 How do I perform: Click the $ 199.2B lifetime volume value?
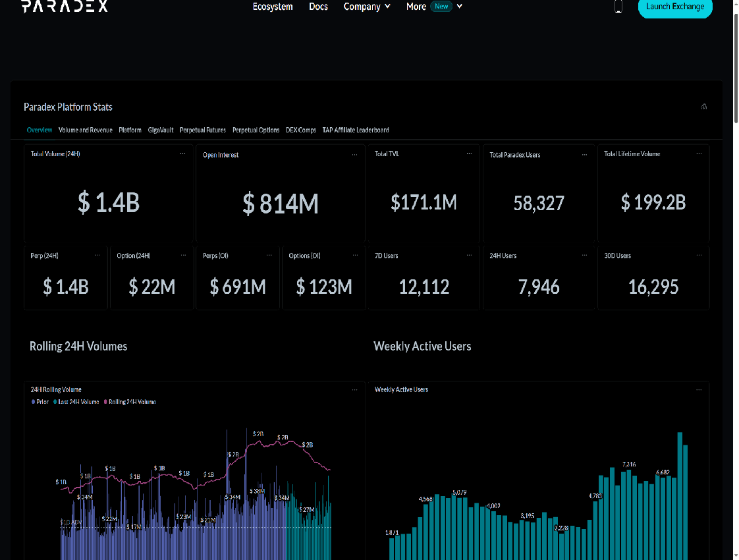point(653,202)
